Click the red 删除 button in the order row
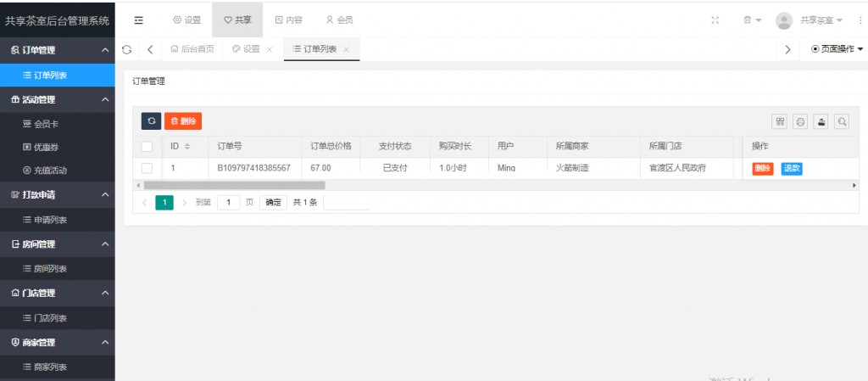The width and height of the screenshot is (868, 381). 762,168
